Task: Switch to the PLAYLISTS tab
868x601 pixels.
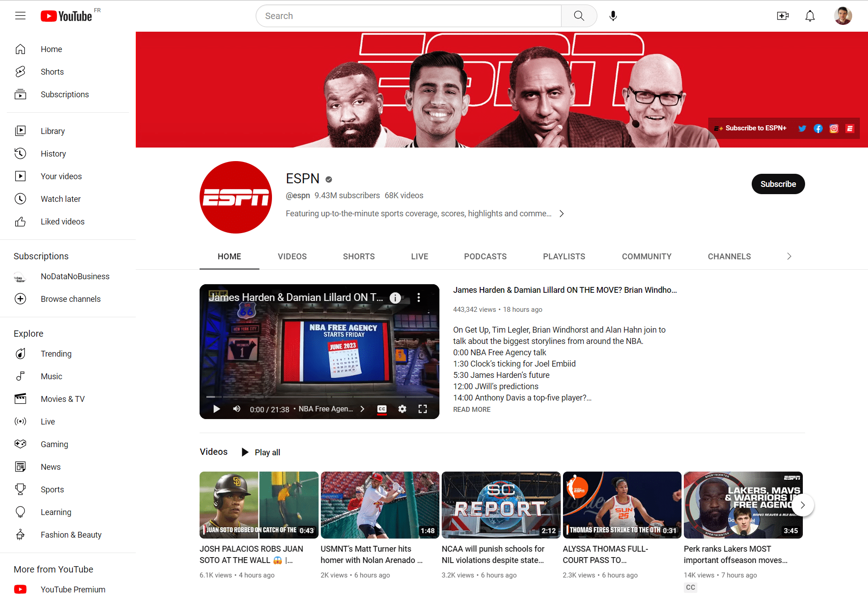Action: point(564,257)
